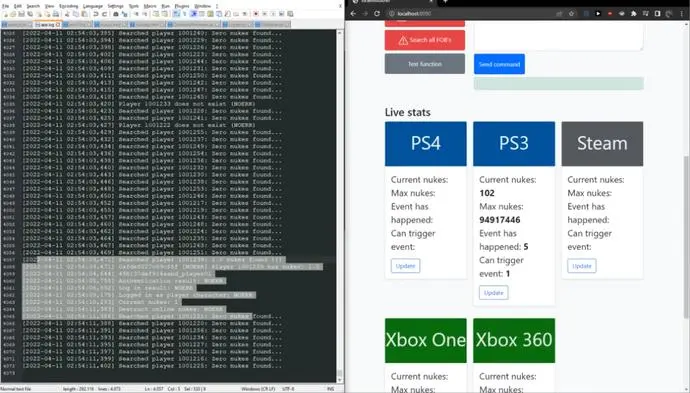Open a new browser tab with plus
The width and height of the screenshot is (690, 393).
[x=445, y=2]
